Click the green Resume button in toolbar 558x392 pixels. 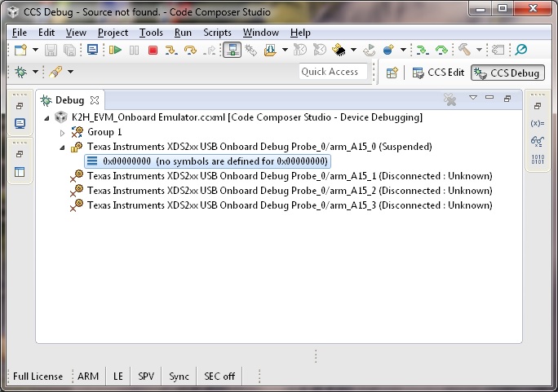coord(115,51)
